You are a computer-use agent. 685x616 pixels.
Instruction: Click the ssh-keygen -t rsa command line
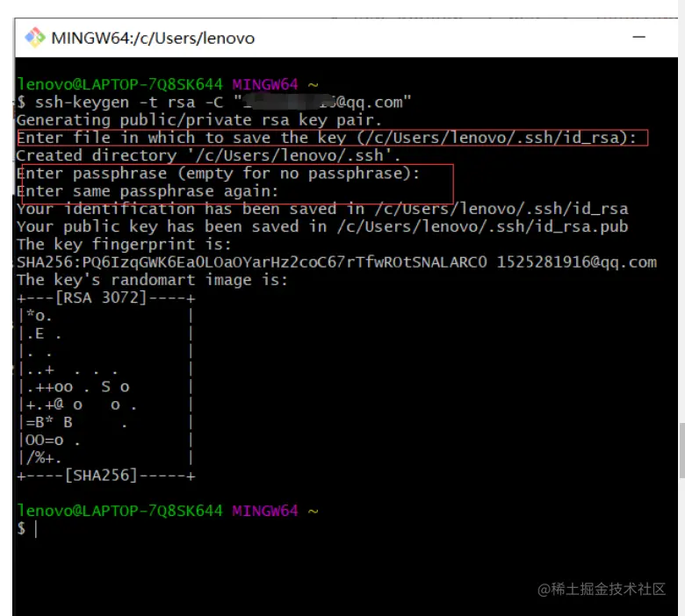[x=214, y=102]
